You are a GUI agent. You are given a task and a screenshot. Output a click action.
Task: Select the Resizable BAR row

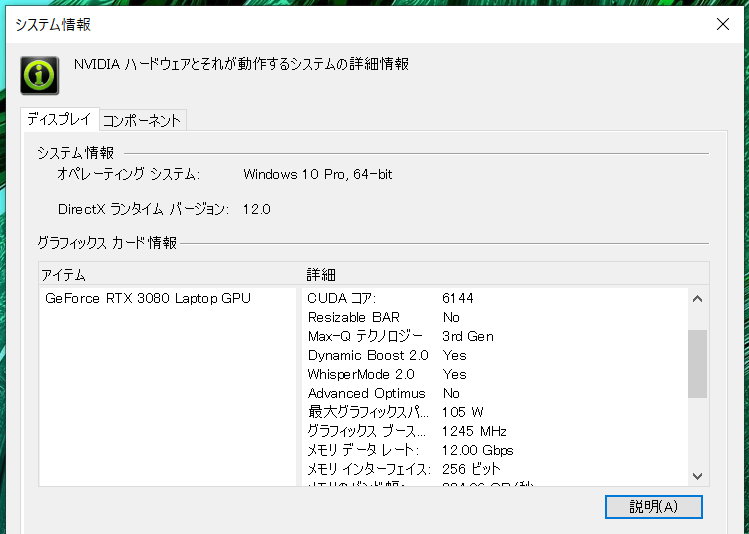coord(494,318)
